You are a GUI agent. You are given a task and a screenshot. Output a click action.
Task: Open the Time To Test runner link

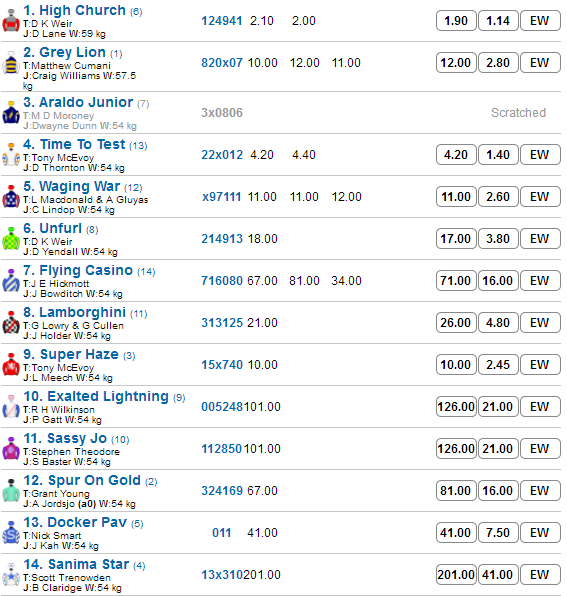click(x=74, y=144)
